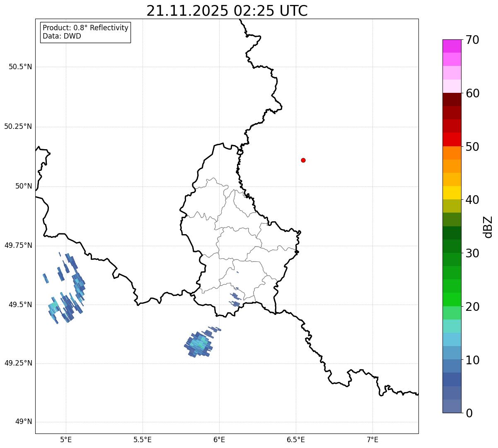This screenshot has width=498, height=448.
Task: Click the Data: DWD label
Action: [62, 36]
